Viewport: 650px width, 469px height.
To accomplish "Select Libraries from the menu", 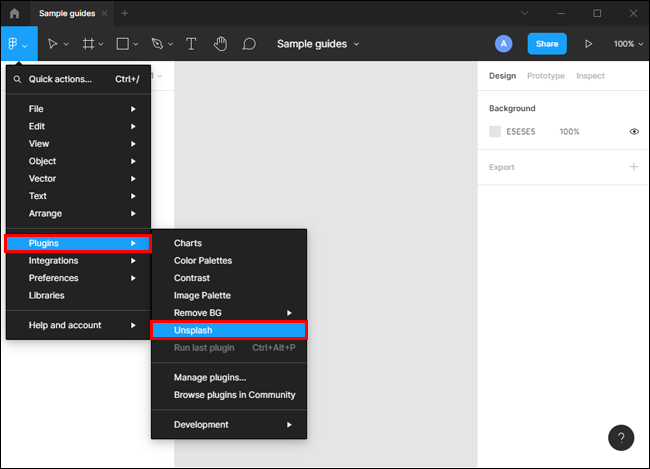I will (78, 295).
